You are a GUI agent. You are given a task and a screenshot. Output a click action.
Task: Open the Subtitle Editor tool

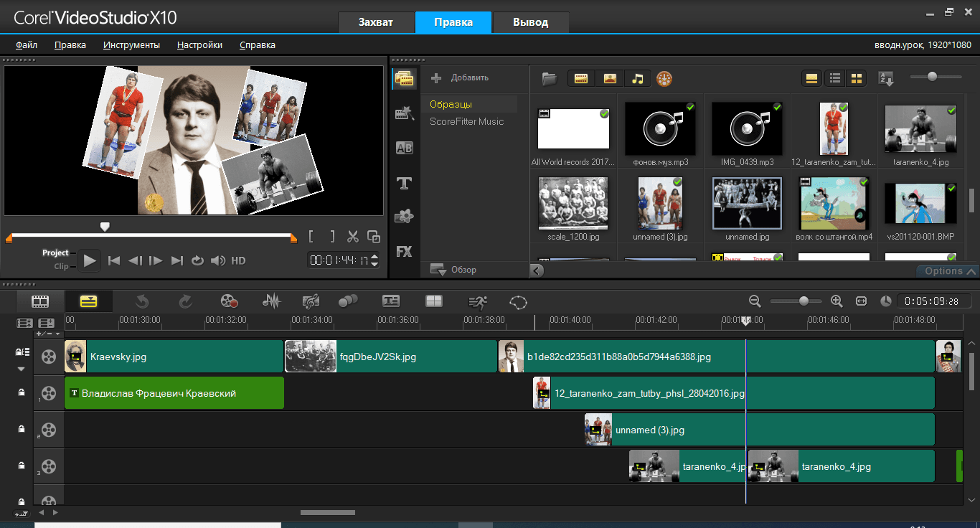point(390,301)
